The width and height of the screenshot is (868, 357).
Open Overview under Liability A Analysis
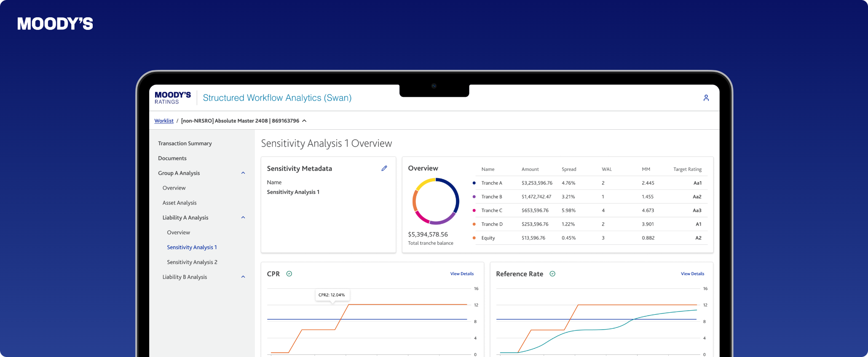(179, 232)
